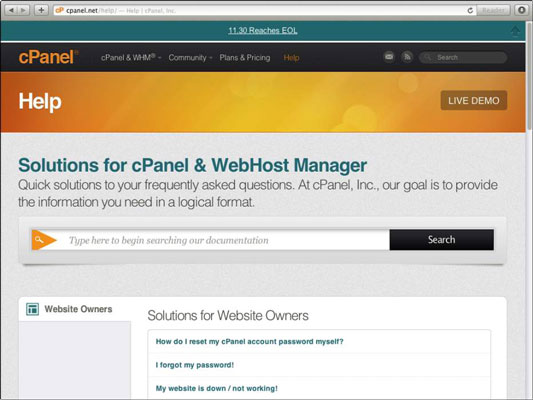Viewport: 533px width, 400px height.
Task: Open 'My website is down / not working!' link
Action: click(217, 388)
